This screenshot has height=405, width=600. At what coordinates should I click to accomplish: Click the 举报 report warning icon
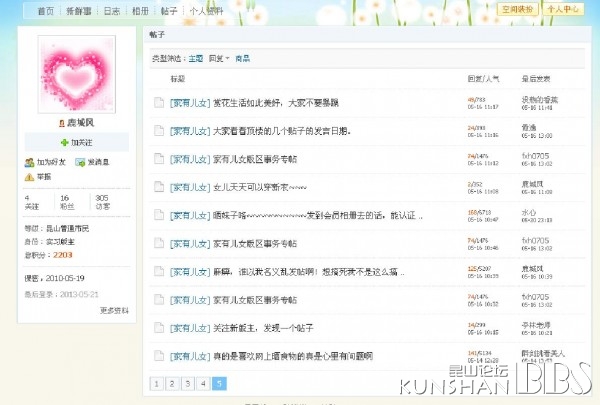(x=29, y=177)
